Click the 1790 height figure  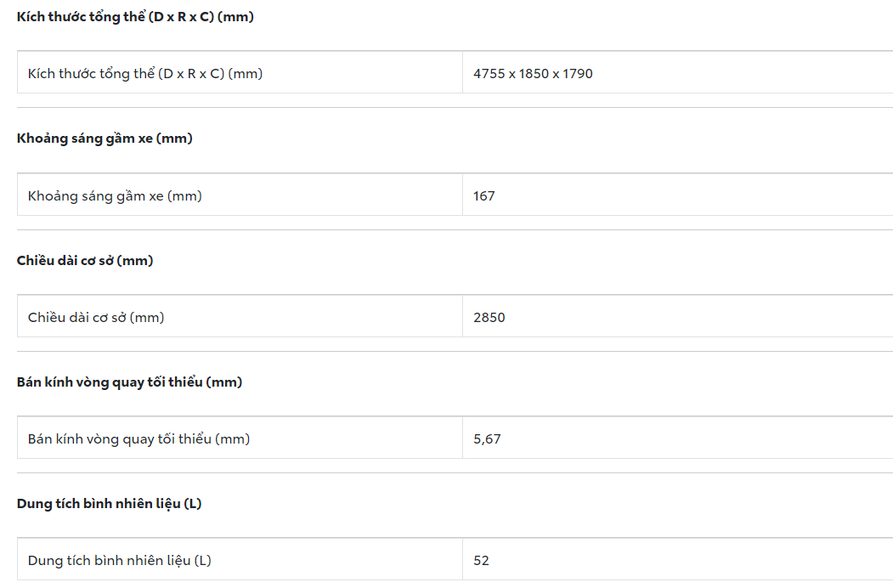pos(578,74)
